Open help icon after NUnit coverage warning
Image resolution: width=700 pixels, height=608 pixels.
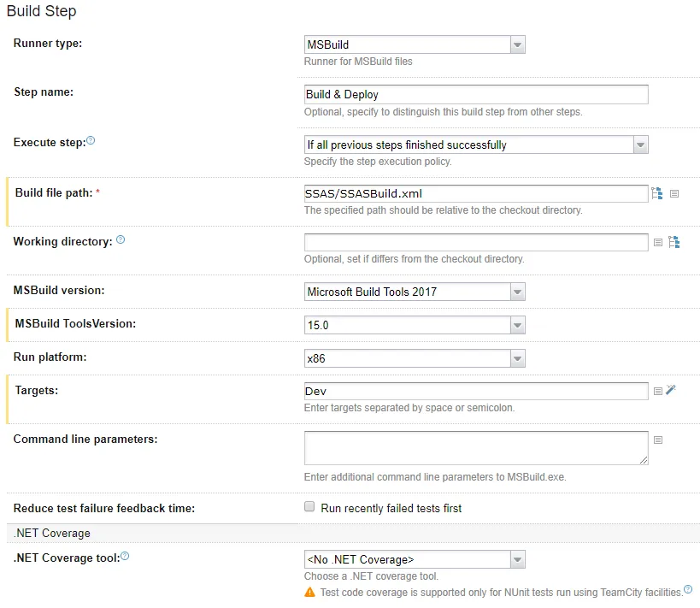coord(688,589)
